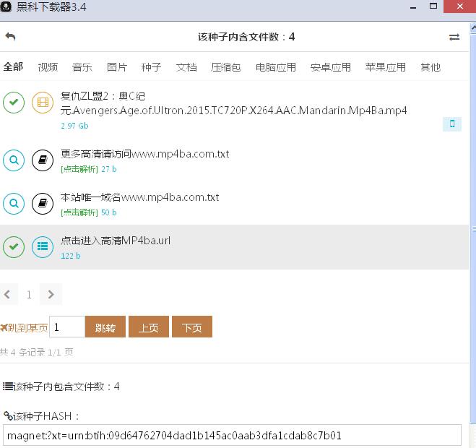Switch to the 视频 tab
The image size is (476, 448).
(x=48, y=66)
